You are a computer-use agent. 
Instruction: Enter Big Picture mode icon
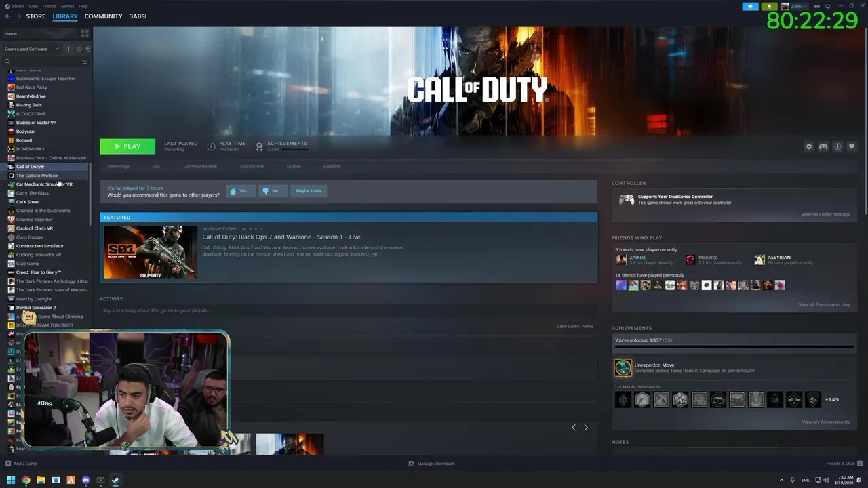point(827,6)
